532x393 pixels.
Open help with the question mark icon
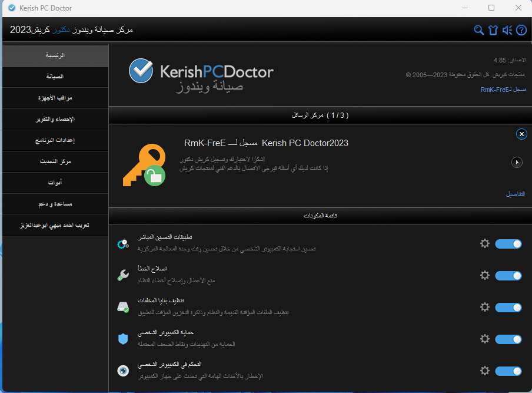click(521, 30)
